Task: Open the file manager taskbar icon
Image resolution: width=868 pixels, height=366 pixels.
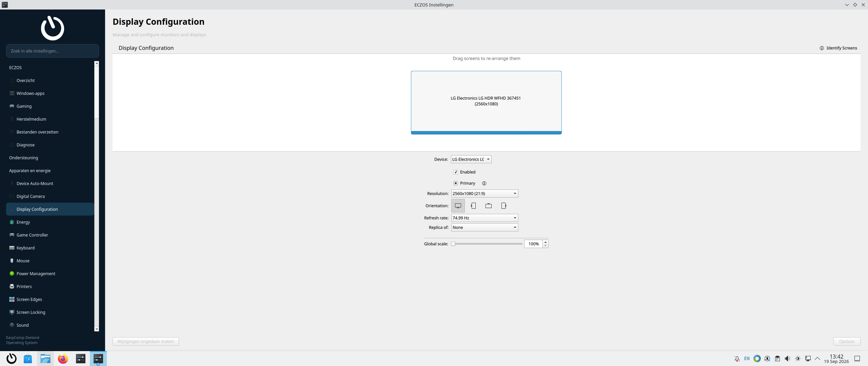Action: (45, 359)
